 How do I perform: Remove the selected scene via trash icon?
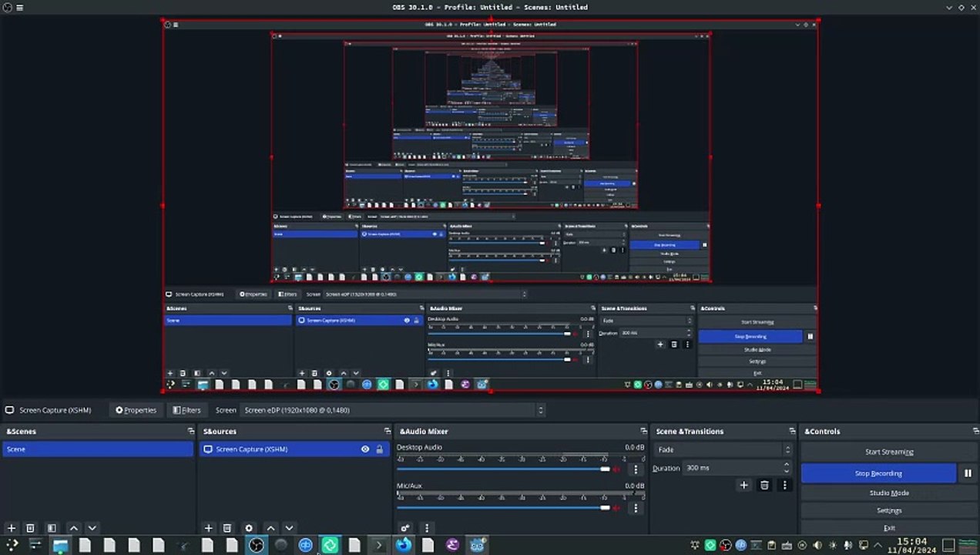[x=30, y=528]
